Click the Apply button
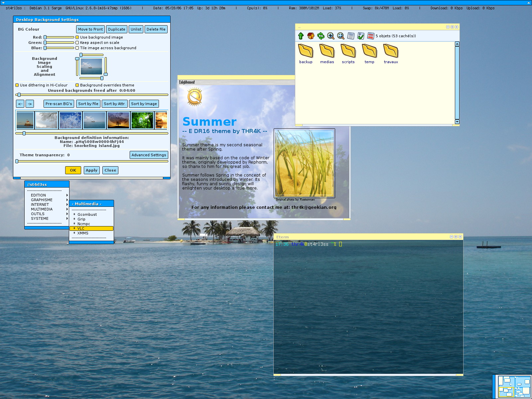The height and width of the screenshot is (399, 532). (92, 170)
